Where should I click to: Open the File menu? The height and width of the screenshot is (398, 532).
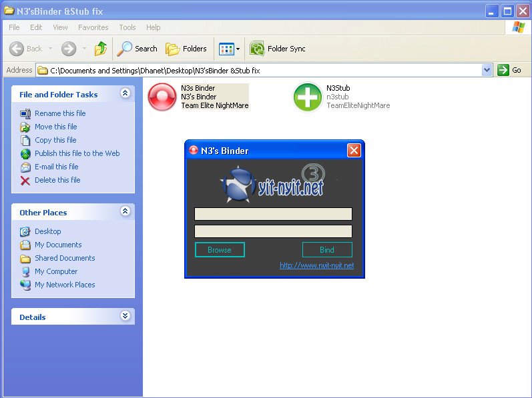click(x=14, y=27)
